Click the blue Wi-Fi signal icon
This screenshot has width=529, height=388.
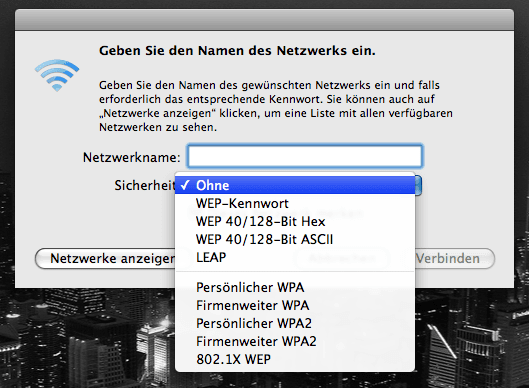pyautogui.click(x=57, y=75)
